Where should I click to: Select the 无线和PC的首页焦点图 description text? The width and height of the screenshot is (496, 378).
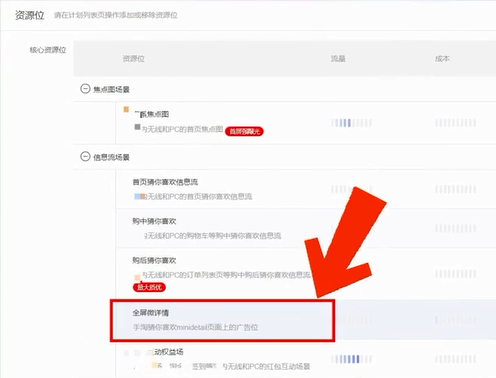point(182,129)
